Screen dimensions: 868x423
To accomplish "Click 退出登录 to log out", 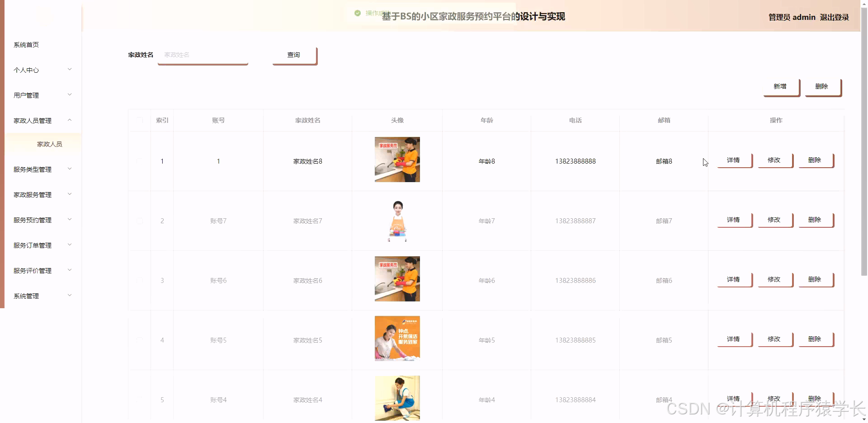I will 834,17.
